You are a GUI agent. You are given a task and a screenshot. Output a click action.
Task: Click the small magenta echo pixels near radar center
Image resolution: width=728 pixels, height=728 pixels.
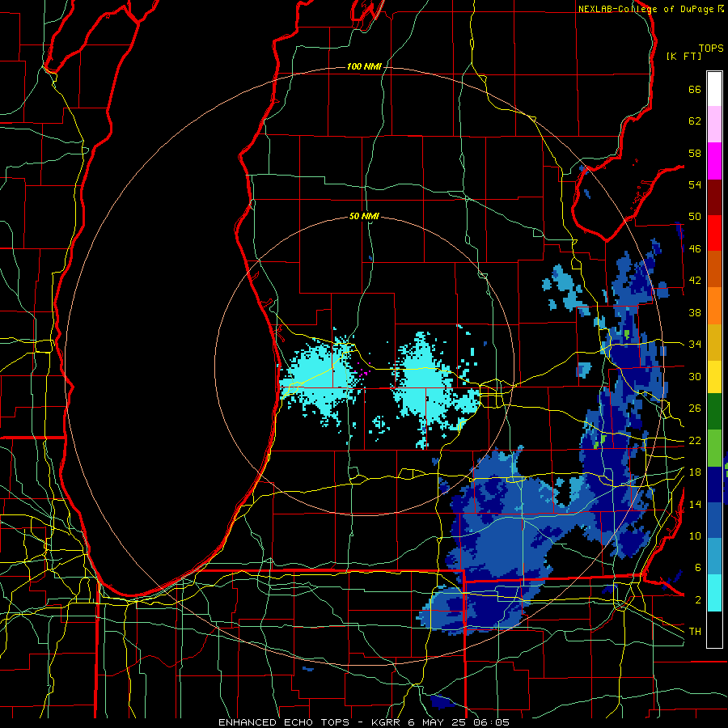(365, 372)
